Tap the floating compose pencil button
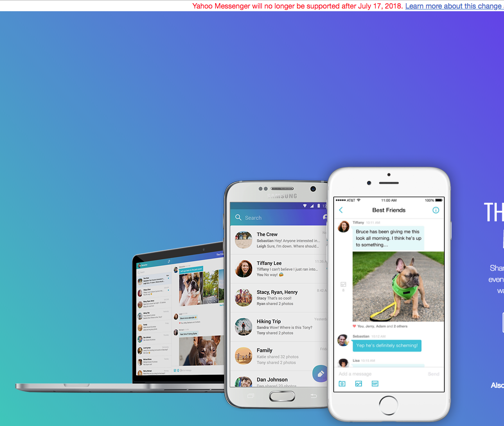Screen dimensions: 504x426 pyautogui.click(x=321, y=373)
